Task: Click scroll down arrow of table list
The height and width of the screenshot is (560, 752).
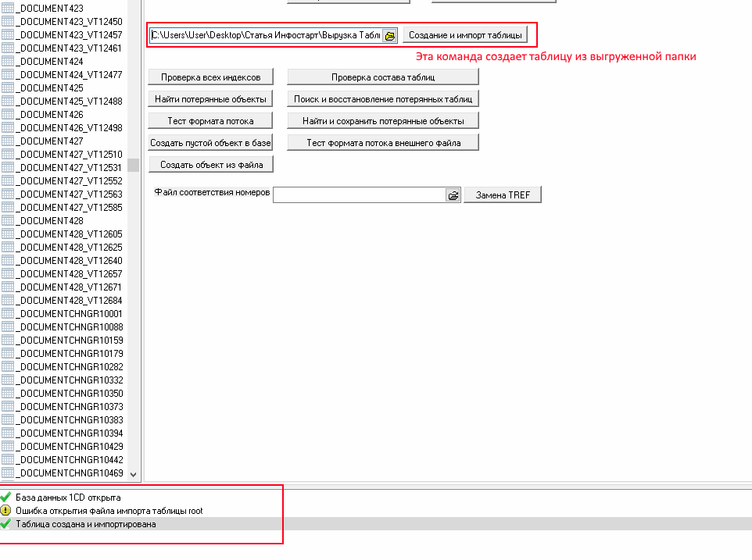Action: pyautogui.click(x=133, y=473)
